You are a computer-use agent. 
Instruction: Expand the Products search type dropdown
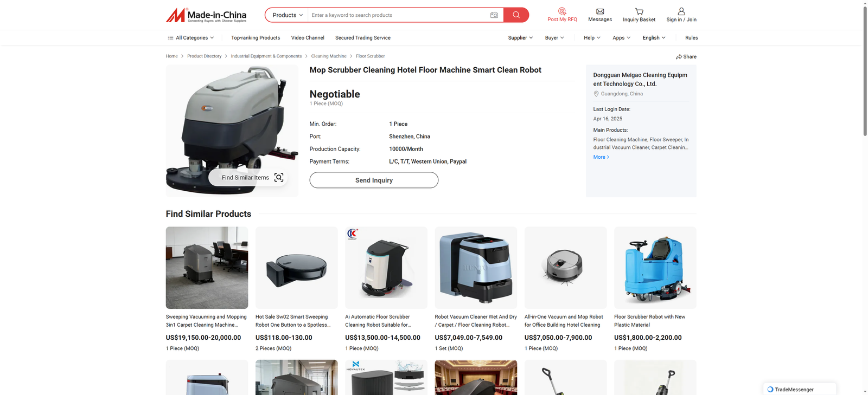pyautogui.click(x=287, y=15)
